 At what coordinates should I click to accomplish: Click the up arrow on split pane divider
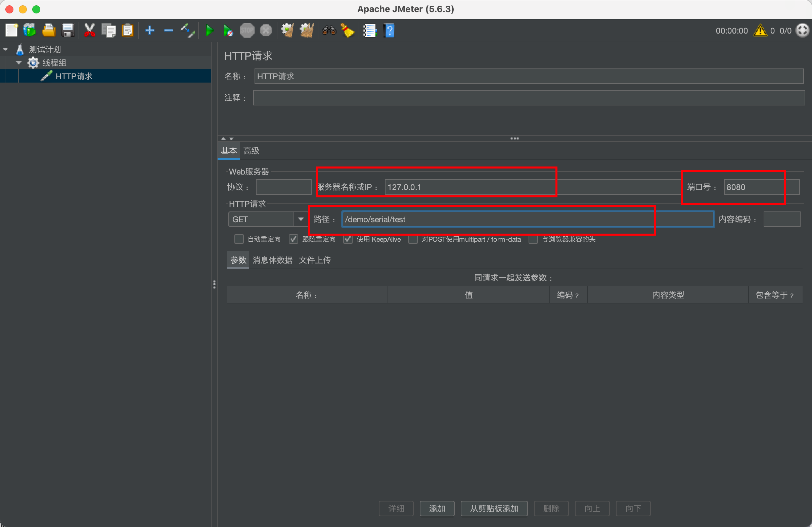[223, 139]
